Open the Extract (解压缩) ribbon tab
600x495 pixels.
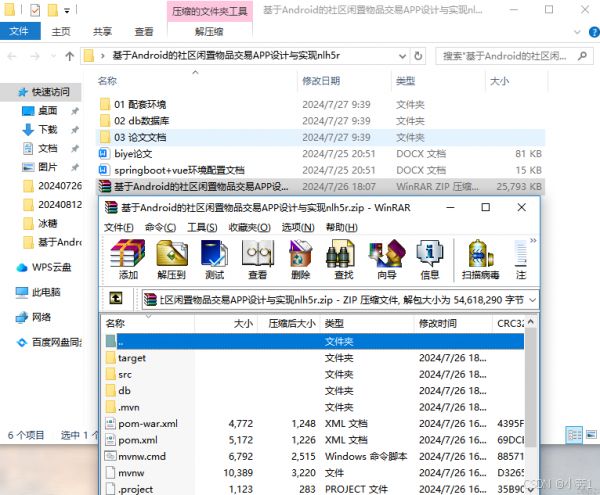209,31
